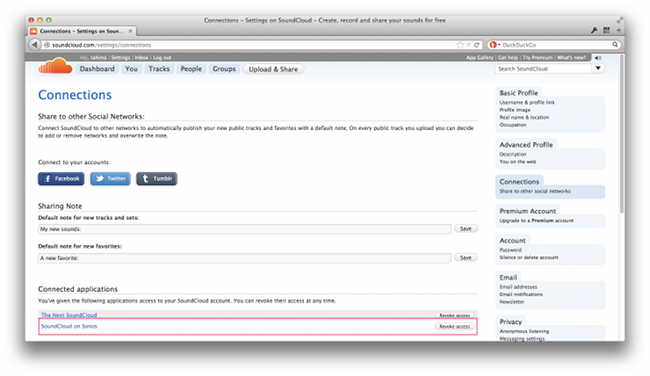Screen dimensions: 650x376
Task: Open Share to other social networks link
Action: [535, 191]
